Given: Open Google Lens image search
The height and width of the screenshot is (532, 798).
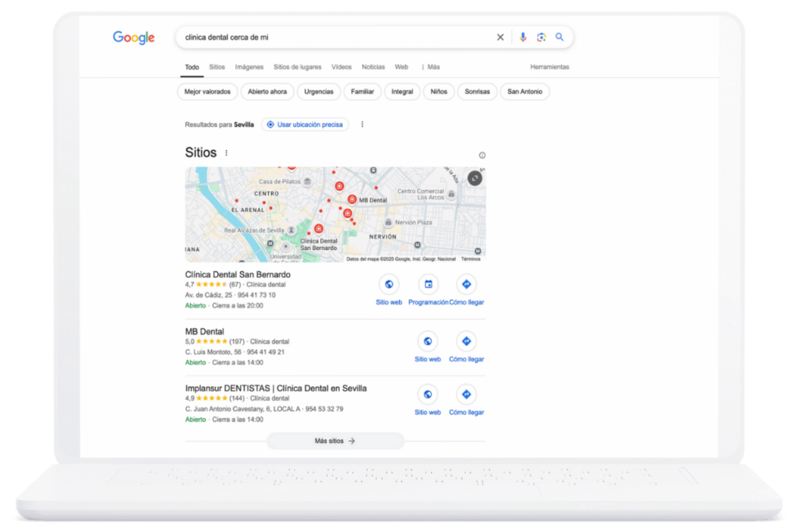Looking at the screenshot, I should pos(541,37).
